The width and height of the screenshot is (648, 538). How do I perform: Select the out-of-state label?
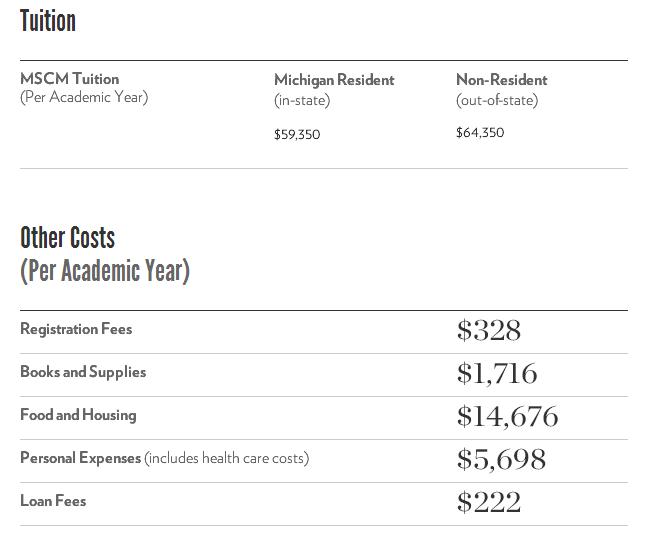click(497, 100)
